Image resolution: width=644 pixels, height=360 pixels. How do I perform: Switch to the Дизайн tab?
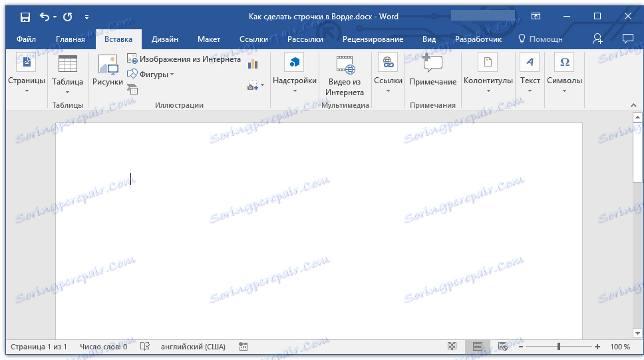[165, 39]
